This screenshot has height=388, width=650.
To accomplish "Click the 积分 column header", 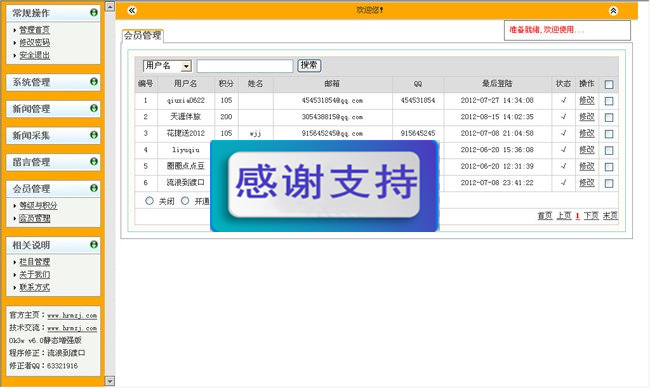I will point(226,84).
